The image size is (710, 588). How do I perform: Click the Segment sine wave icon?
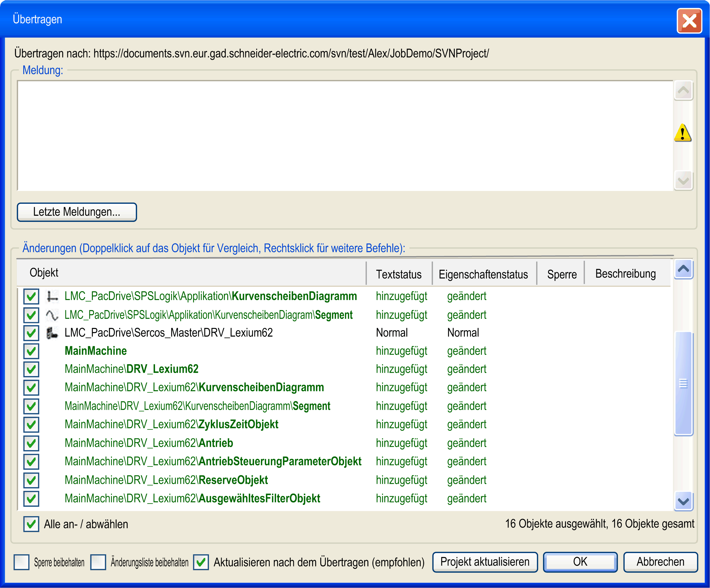click(x=52, y=315)
